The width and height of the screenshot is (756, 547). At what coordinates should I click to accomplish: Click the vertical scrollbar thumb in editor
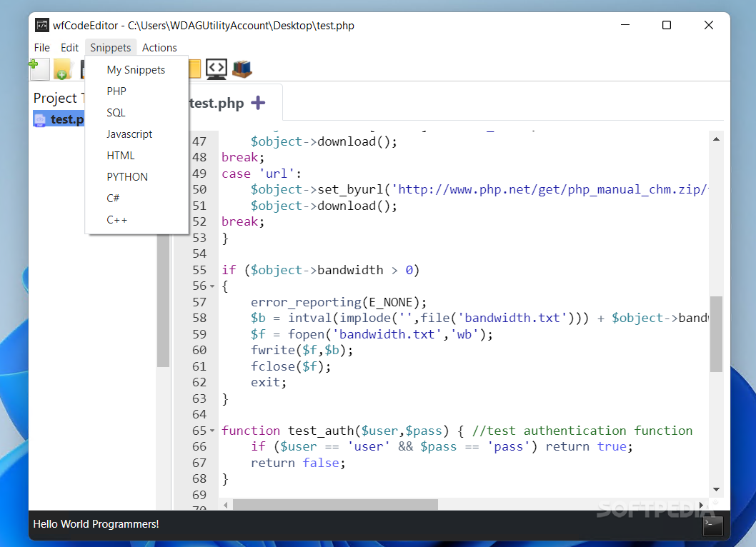(x=717, y=334)
